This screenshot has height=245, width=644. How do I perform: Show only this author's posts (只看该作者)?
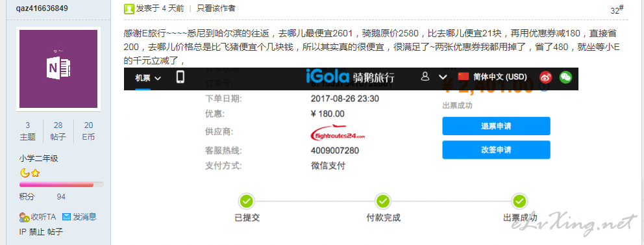click(216, 8)
